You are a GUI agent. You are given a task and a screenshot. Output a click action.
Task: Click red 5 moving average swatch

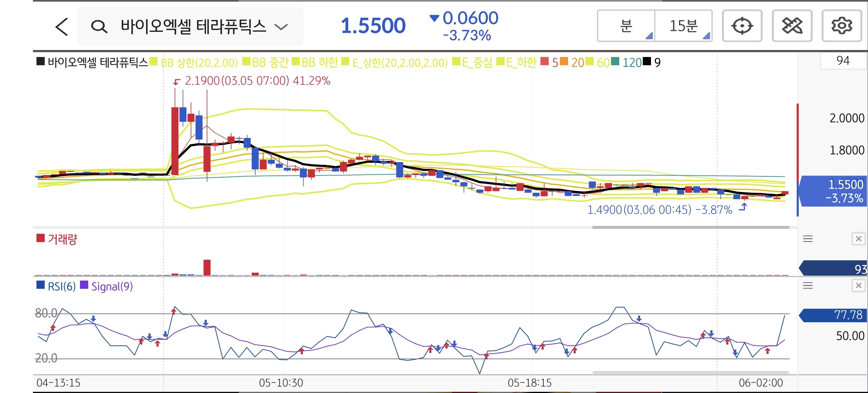coord(545,62)
